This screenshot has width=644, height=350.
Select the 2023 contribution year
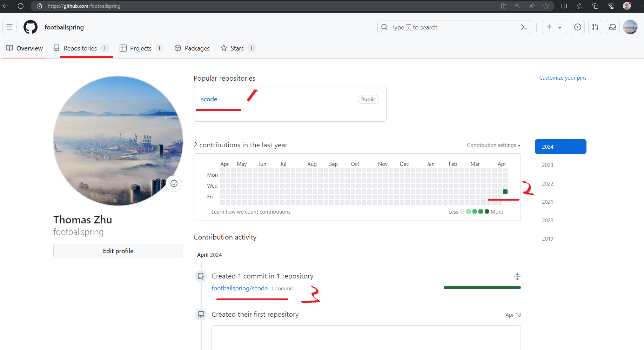pyautogui.click(x=548, y=165)
